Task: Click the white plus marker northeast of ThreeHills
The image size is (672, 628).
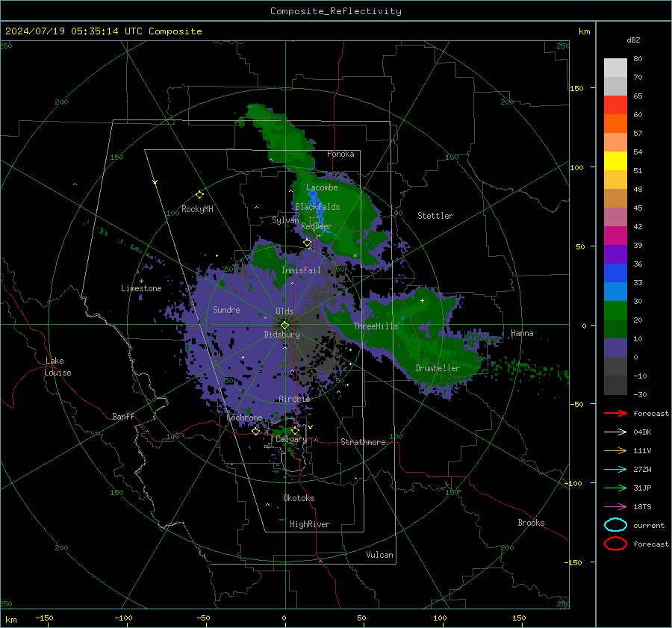Action: 422,300
